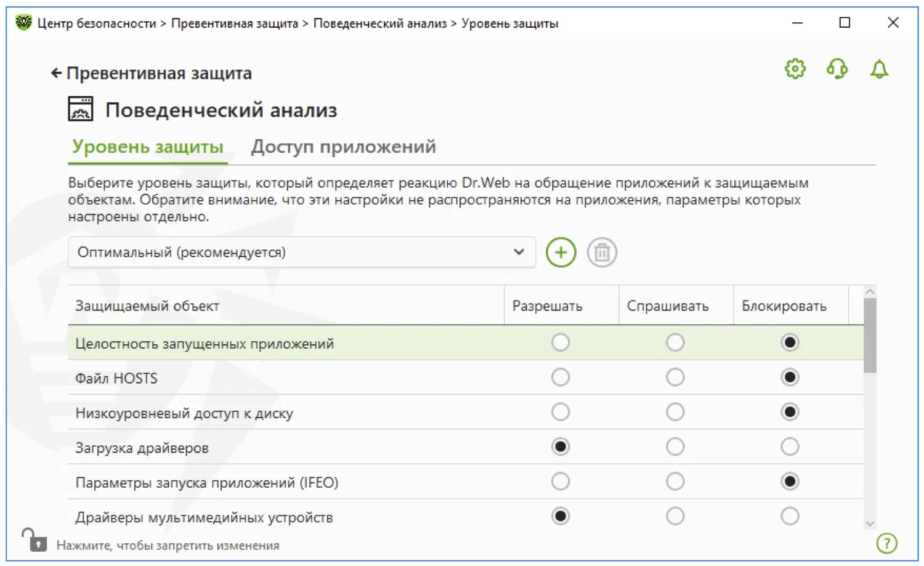Select the Параметры запуска приложений (IFEO) row
The height and width of the screenshot is (566, 924).
click(207, 482)
